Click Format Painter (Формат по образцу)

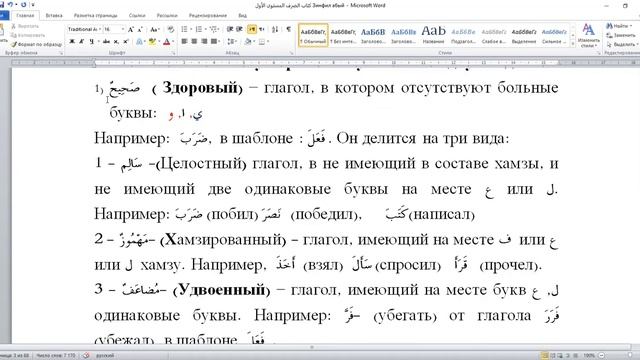point(37,44)
